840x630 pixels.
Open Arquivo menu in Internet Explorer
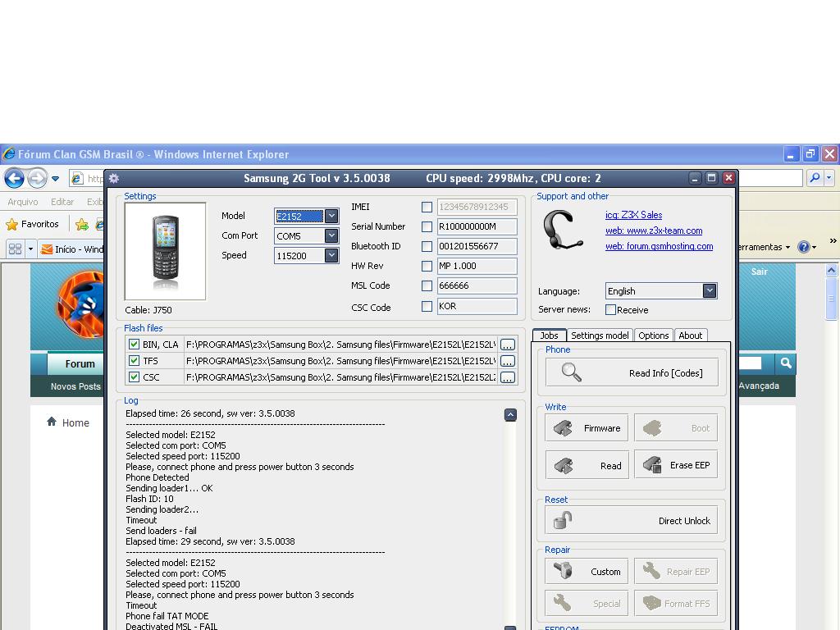[x=22, y=202]
